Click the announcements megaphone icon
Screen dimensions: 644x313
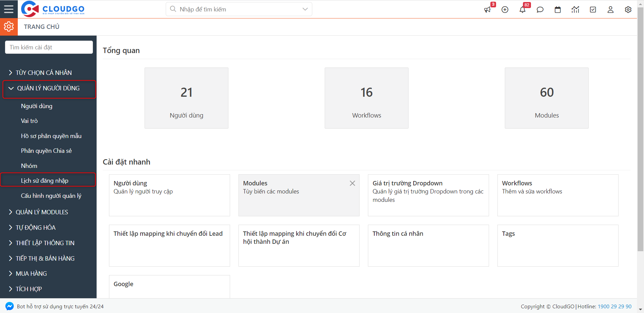pos(487,10)
